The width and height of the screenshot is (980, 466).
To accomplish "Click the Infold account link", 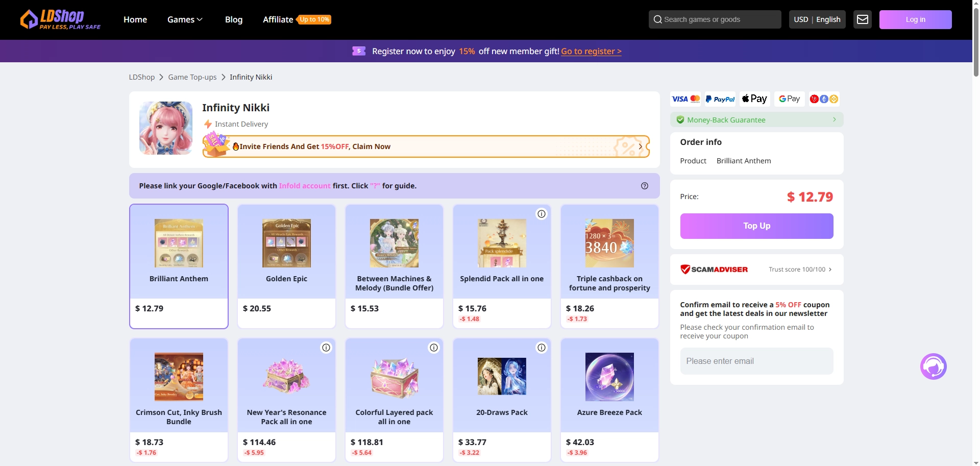I will (305, 186).
